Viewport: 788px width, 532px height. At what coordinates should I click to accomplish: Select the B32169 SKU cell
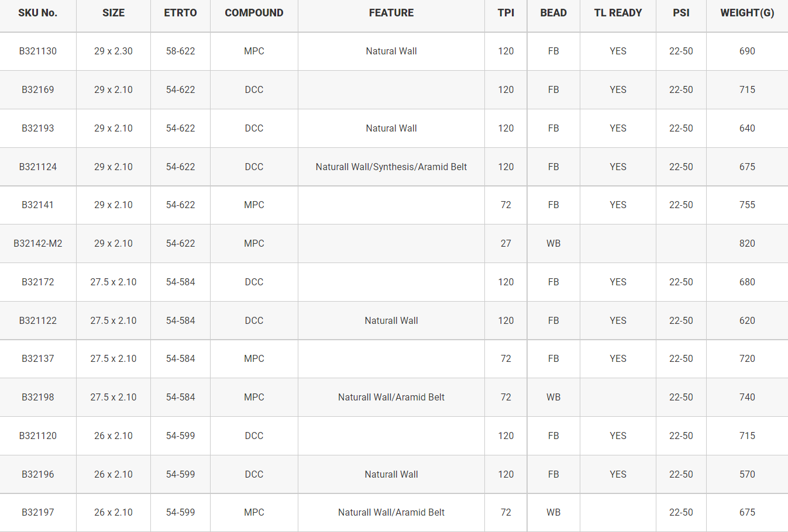click(x=38, y=89)
